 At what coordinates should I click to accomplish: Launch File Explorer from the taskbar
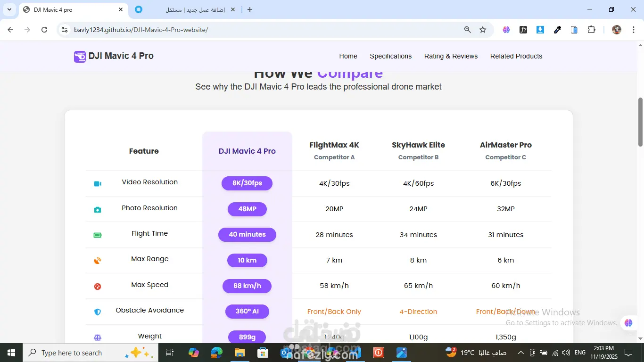click(240, 353)
